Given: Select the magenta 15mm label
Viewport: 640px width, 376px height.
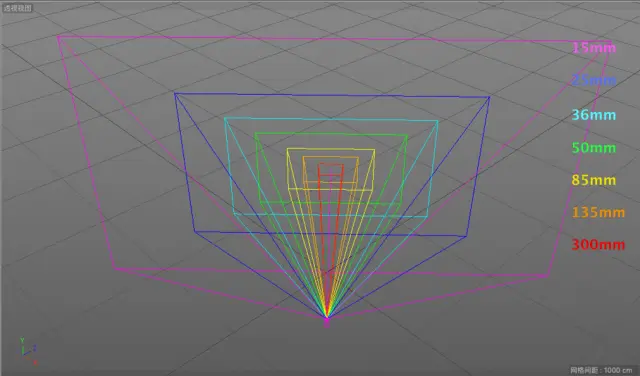Looking at the screenshot, I should 594,48.
